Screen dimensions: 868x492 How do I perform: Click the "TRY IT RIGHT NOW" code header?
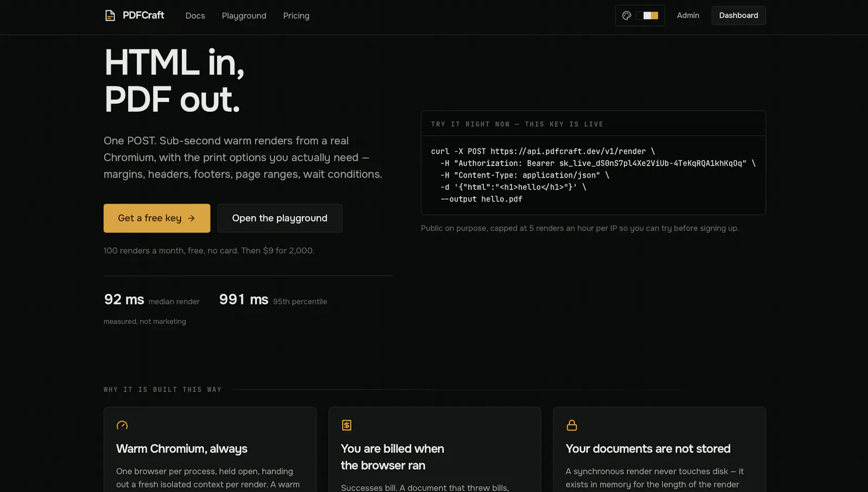point(517,124)
